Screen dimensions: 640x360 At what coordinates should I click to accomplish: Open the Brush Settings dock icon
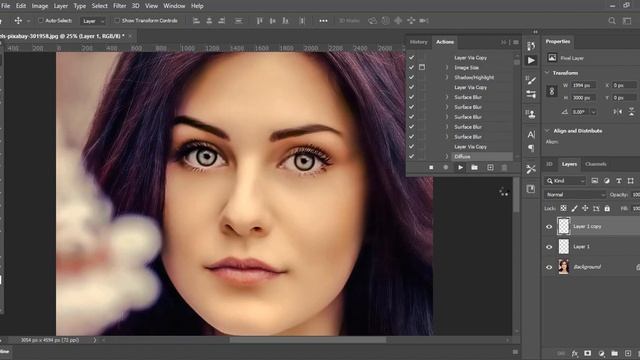point(531,80)
